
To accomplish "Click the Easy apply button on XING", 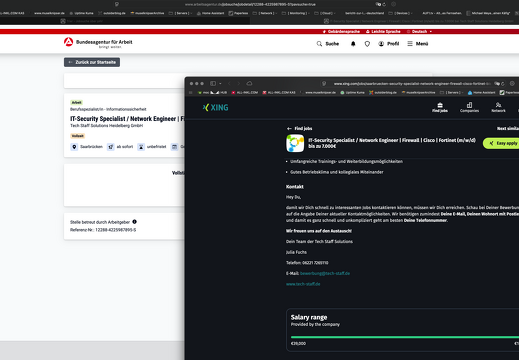I will tap(502, 143).
